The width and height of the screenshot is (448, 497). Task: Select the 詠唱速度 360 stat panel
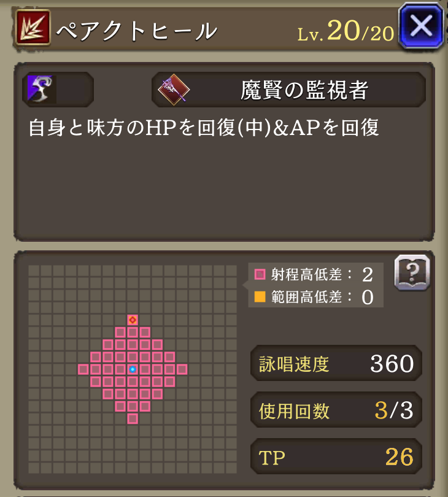336,363
